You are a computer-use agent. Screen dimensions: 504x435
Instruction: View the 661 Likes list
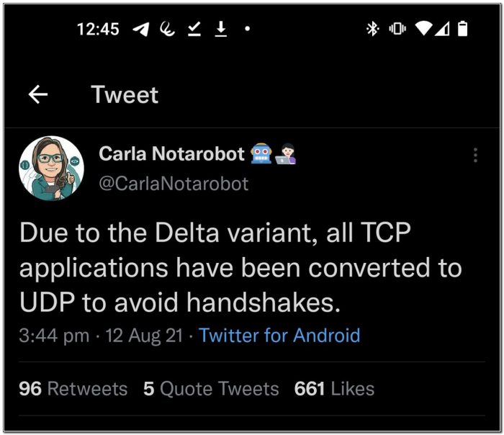(334, 389)
